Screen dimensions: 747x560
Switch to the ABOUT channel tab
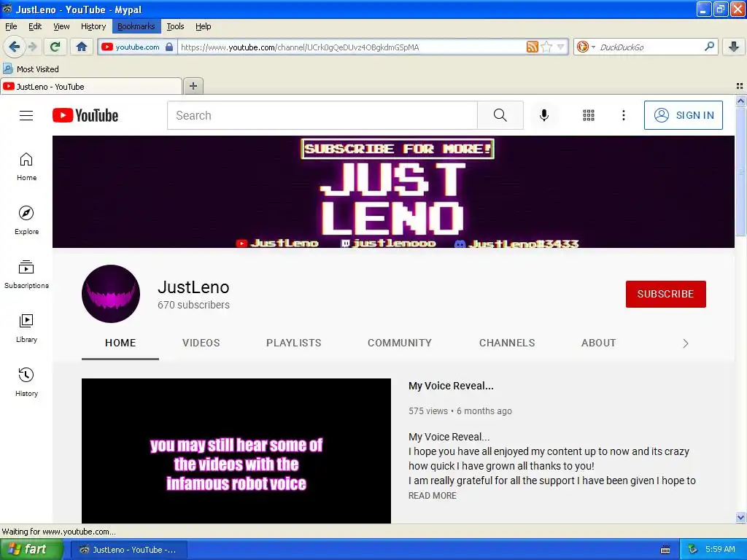(598, 343)
